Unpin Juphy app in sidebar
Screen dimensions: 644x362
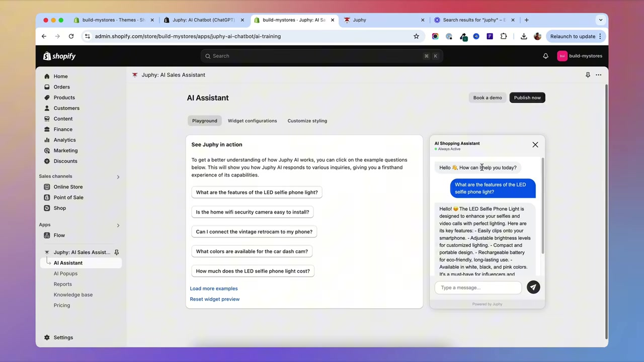116,252
